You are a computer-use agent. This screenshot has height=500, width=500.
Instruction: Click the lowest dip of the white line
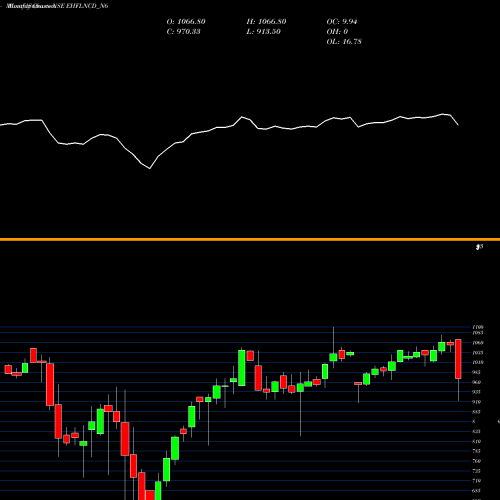(x=150, y=169)
